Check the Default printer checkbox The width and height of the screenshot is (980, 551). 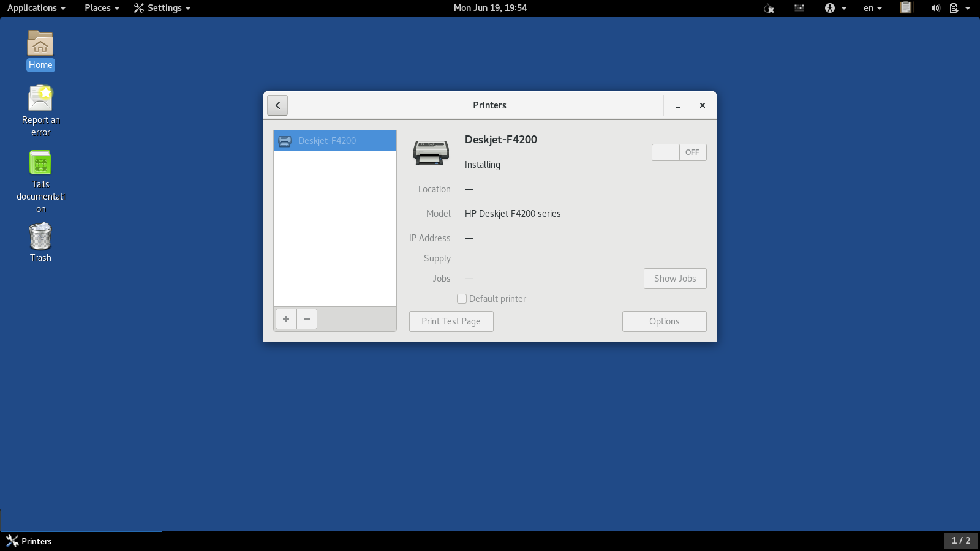pyautogui.click(x=462, y=299)
